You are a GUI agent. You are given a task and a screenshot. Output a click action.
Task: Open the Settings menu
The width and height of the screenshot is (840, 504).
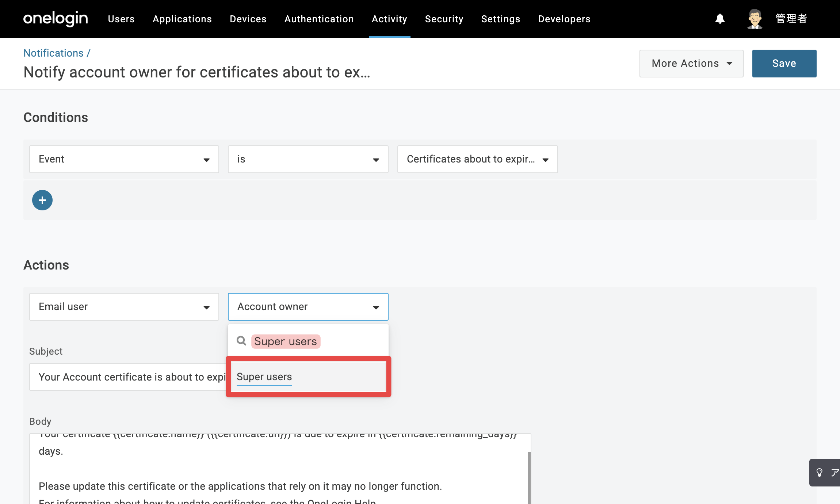(501, 19)
